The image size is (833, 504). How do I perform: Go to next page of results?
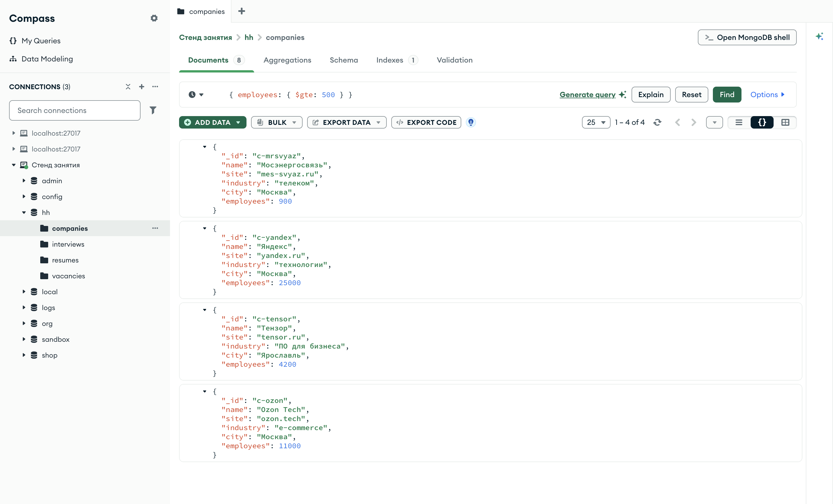[x=694, y=122]
